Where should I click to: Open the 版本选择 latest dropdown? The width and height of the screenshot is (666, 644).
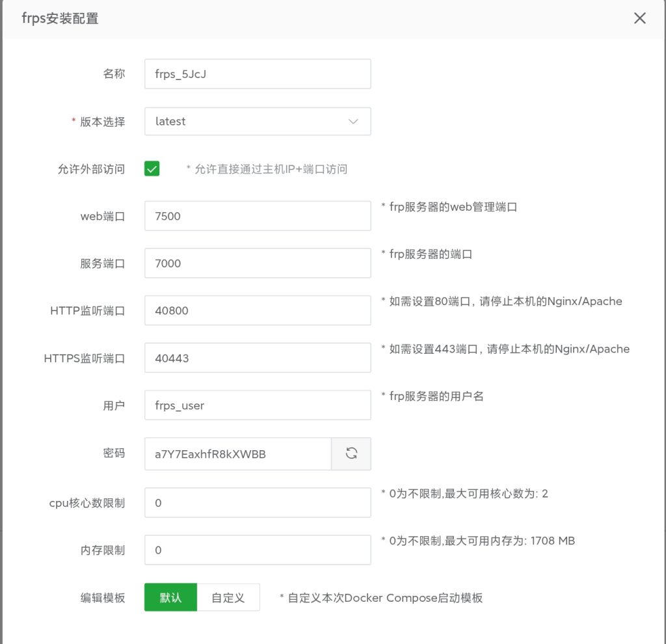258,122
